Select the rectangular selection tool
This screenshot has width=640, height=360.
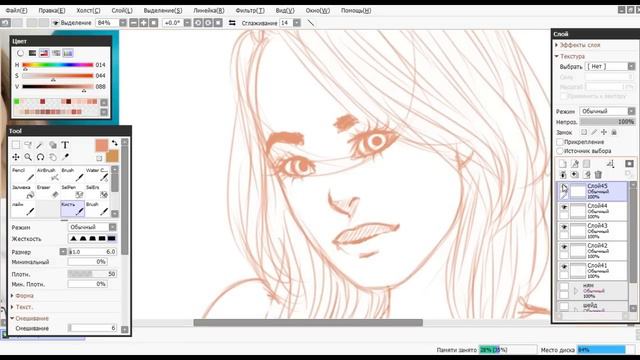pyautogui.click(x=16, y=145)
